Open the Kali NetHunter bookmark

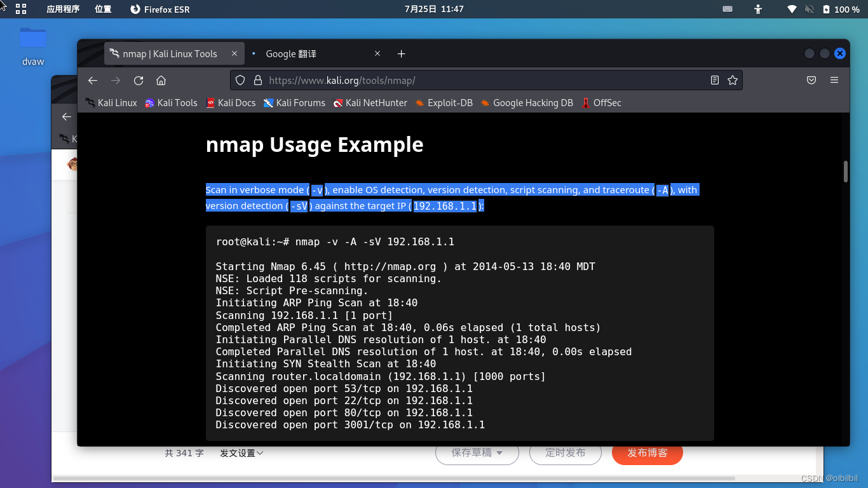(x=370, y=102)
